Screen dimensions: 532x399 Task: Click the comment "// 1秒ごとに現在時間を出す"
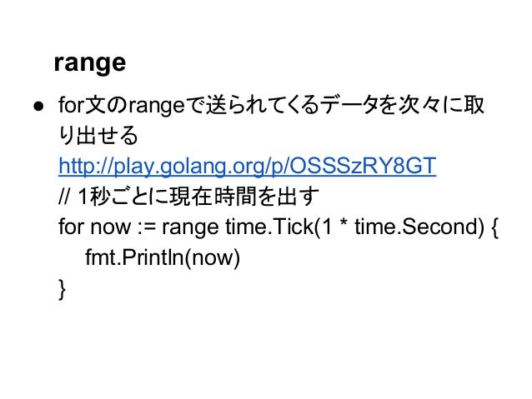[188, 197]
